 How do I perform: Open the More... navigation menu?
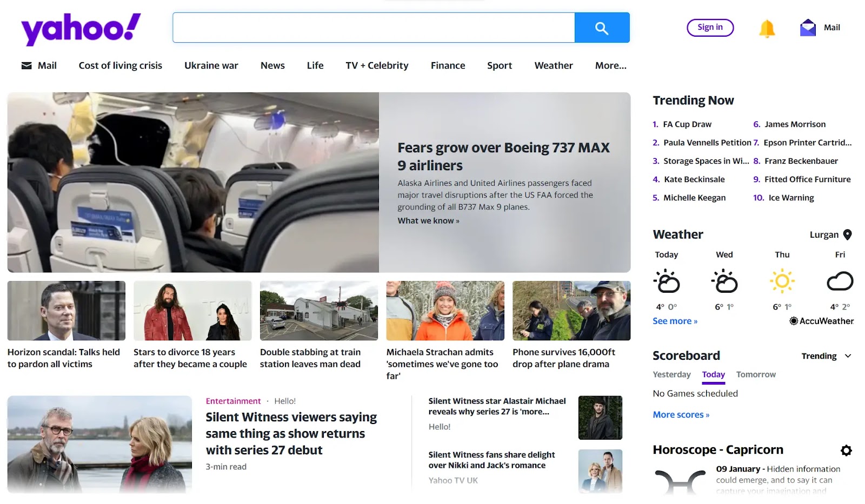coord(611,65)
